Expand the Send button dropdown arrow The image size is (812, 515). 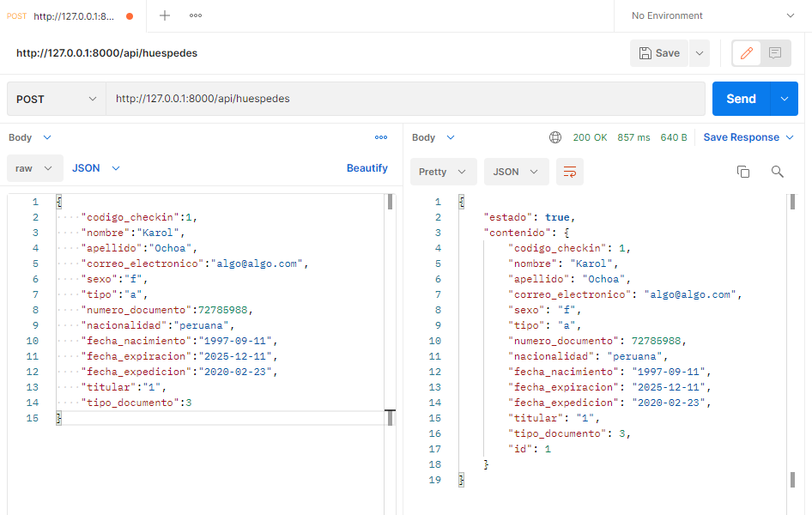coord(784,99)
